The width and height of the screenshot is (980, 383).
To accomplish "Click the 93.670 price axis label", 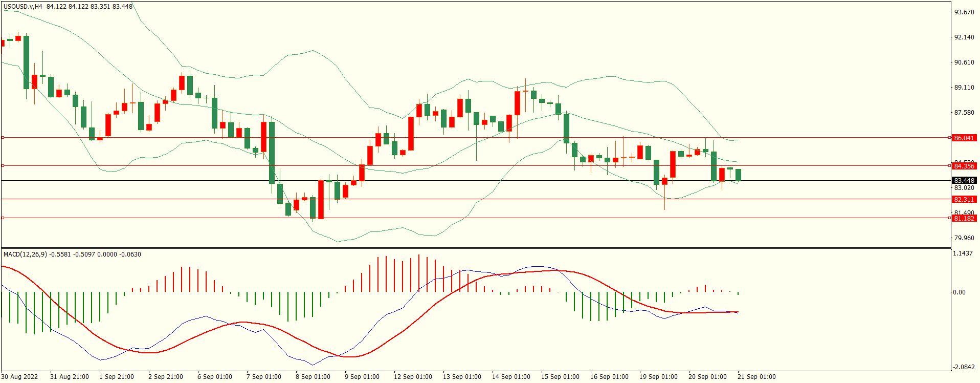I will 964,12.
